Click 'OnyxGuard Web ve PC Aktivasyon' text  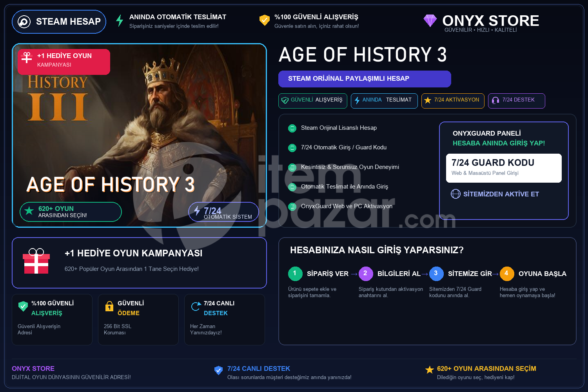pyautogui.click(x=347, y=206)
